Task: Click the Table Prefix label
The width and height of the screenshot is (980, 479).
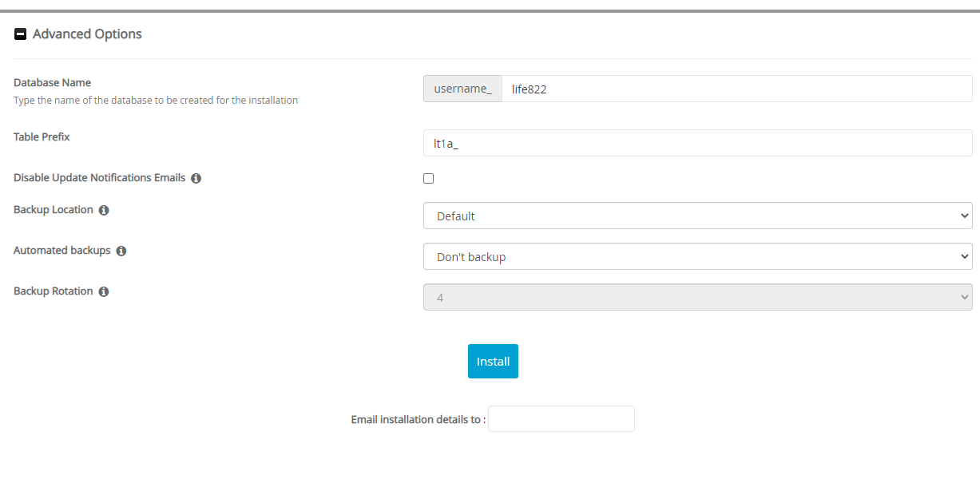Action: point(42,137)
